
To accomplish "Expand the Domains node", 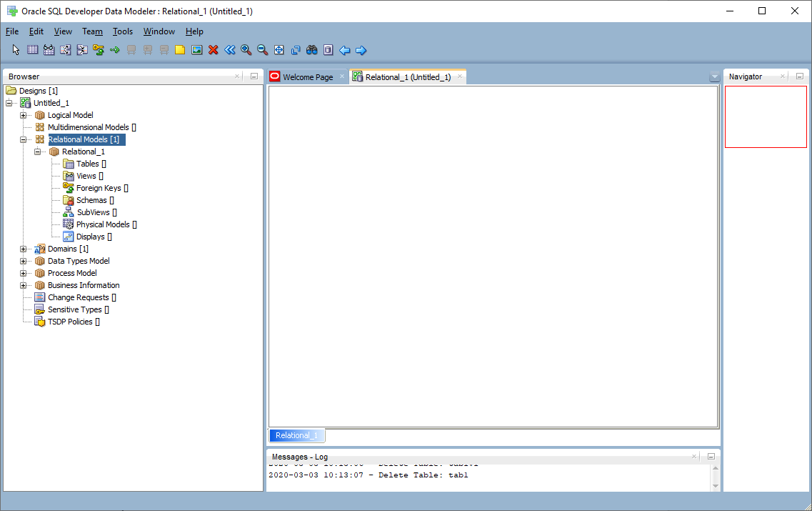I will (24, 249).
